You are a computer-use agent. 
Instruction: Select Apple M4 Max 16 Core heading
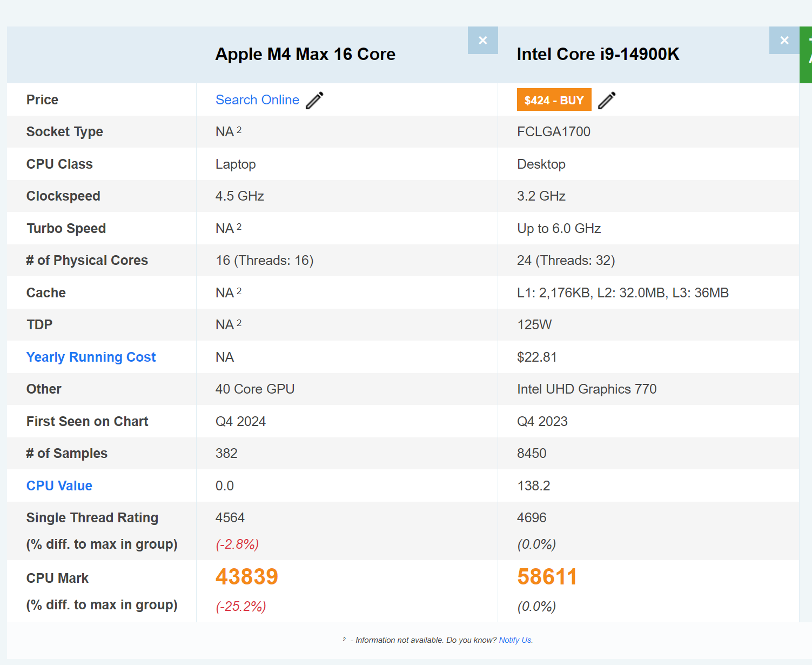click(305, 54)
